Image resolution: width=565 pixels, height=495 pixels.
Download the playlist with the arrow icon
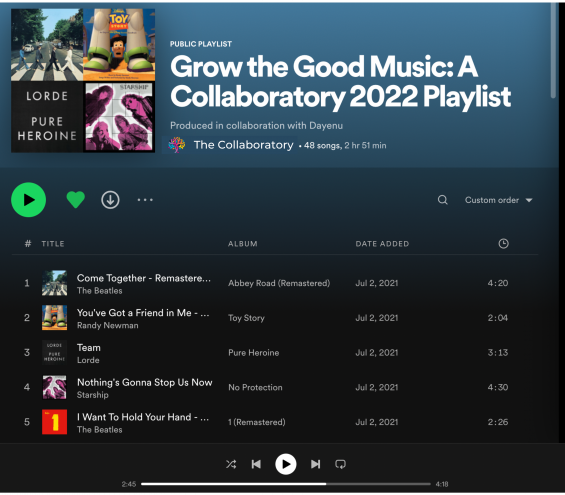[110, 200]
